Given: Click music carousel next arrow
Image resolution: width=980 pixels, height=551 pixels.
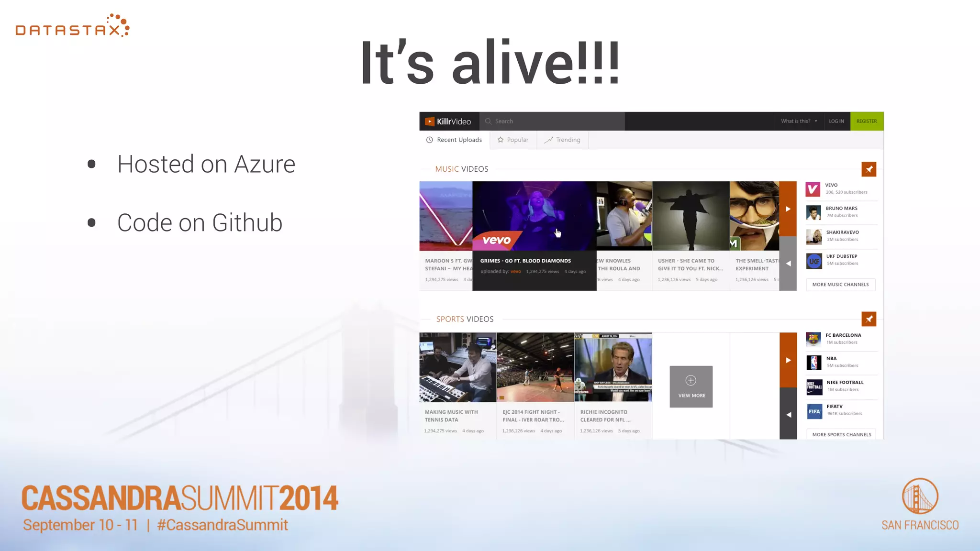Looking at the screenshot, I should tap(788, 209).
